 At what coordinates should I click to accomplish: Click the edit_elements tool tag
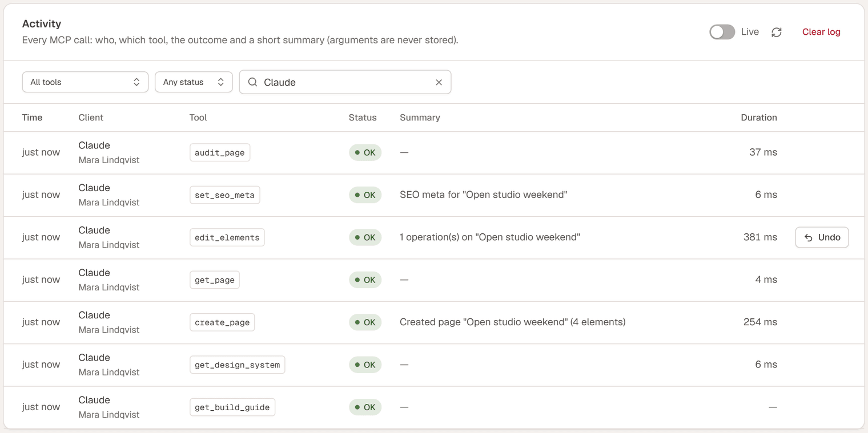(227, 237)
